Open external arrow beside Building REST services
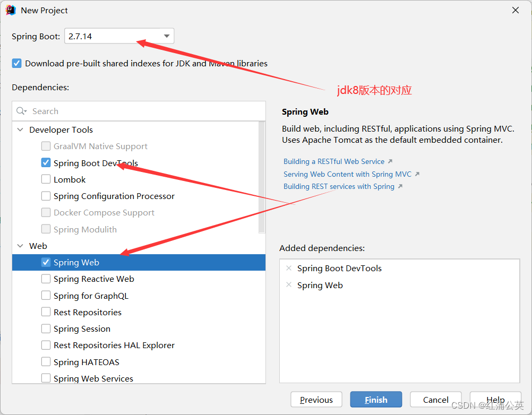This screenshot has width=532, height=415. point(400,186)
